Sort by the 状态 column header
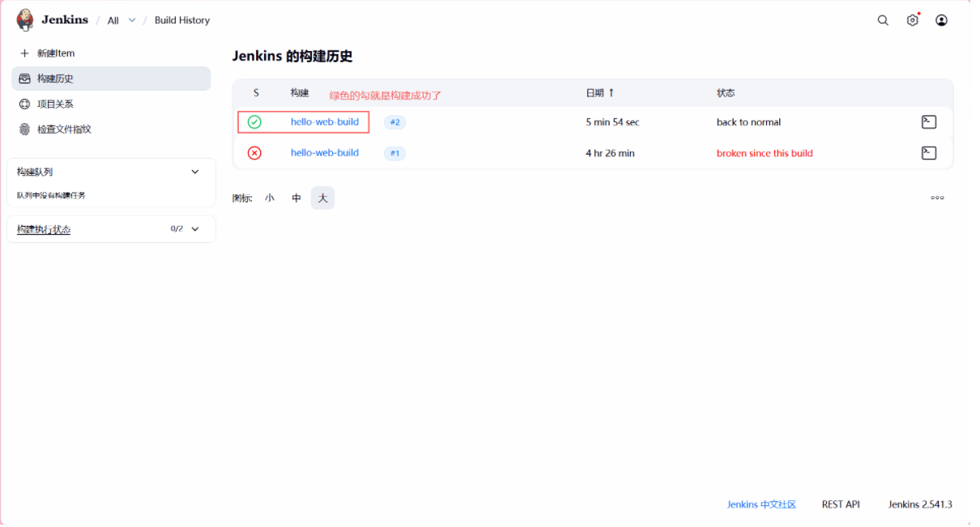 pos(726,93)
